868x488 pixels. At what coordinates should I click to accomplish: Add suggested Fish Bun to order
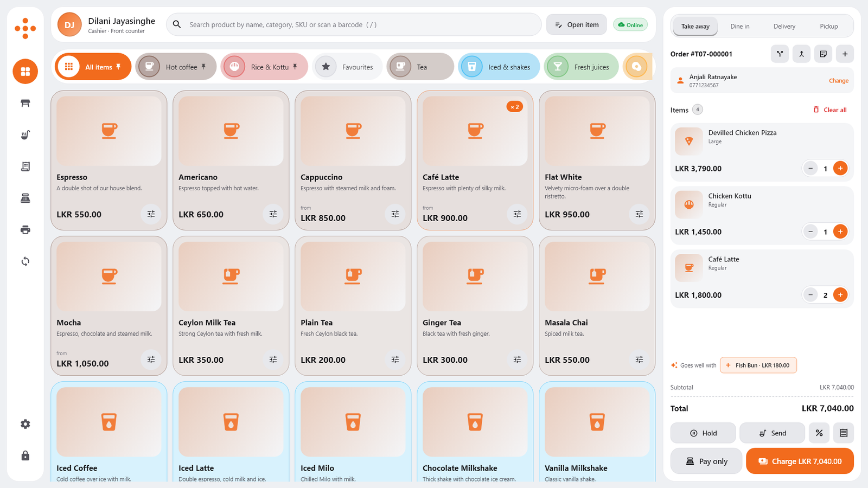[758, 365]
